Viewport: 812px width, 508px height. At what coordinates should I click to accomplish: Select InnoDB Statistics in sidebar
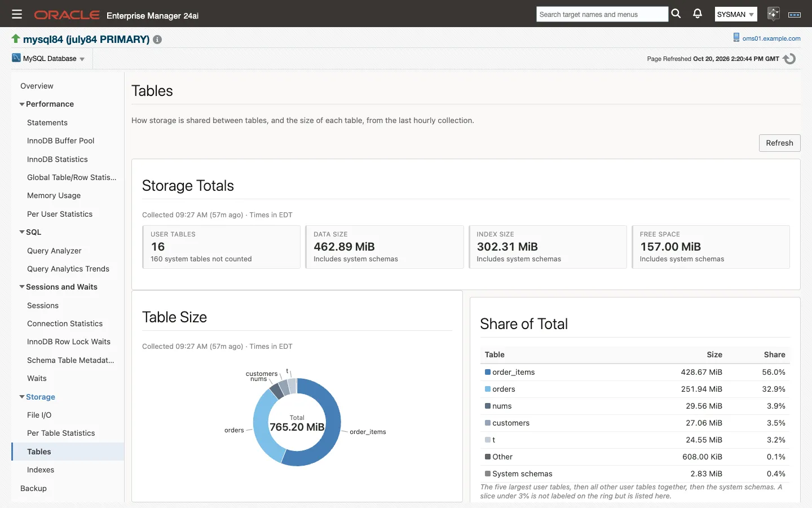(x=58, y=159)
